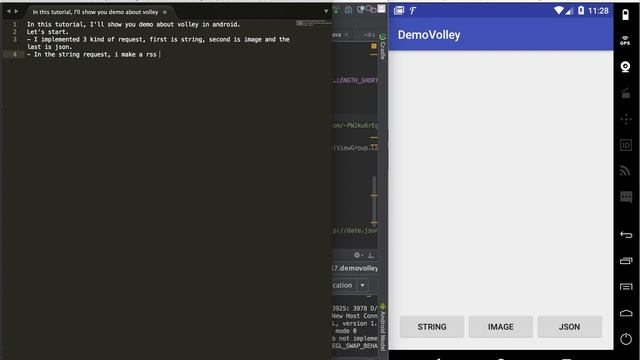Open the device ID widget icon

[x=625, y=145]
